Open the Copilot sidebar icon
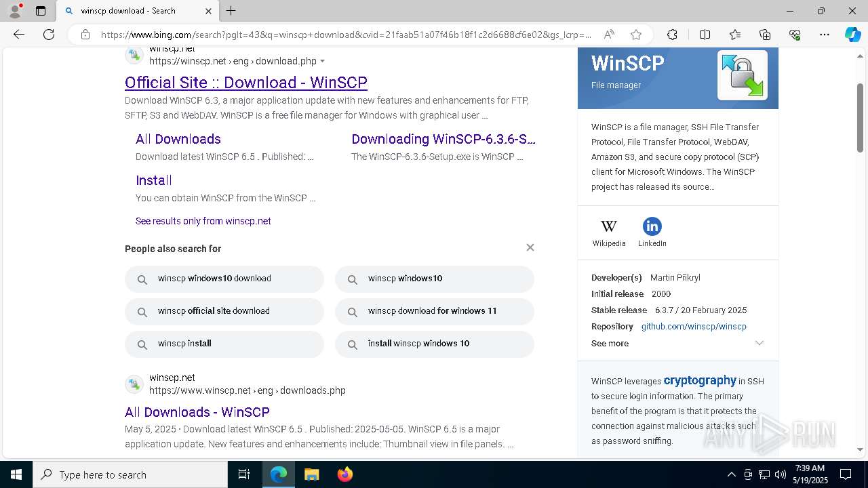868x488 pixels. [852, 35]
